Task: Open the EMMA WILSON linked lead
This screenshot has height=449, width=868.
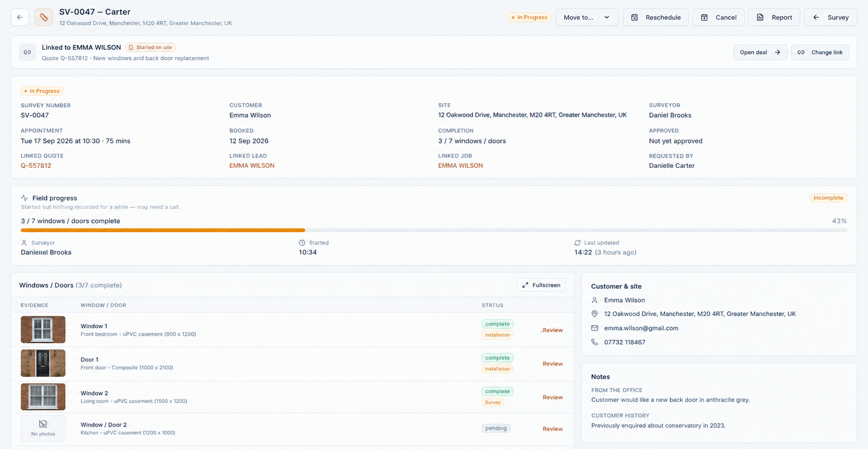Action: [x=251, y=166]
